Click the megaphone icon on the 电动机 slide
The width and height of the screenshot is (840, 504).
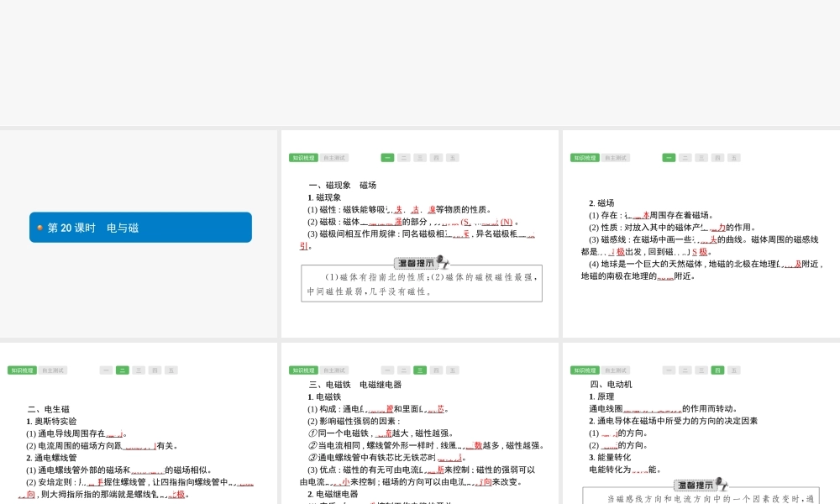click(722, 483)
